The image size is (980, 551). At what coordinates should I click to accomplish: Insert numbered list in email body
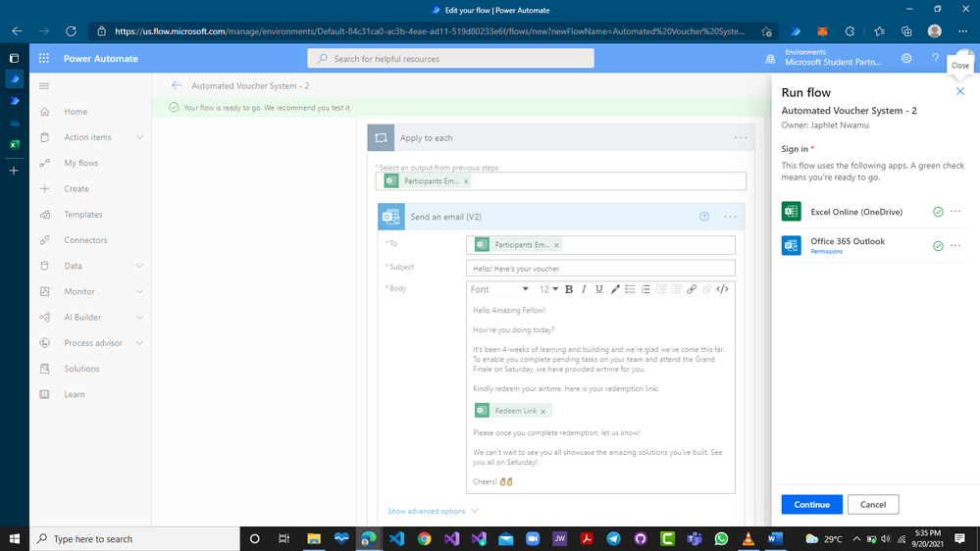(x=645, y=289)
